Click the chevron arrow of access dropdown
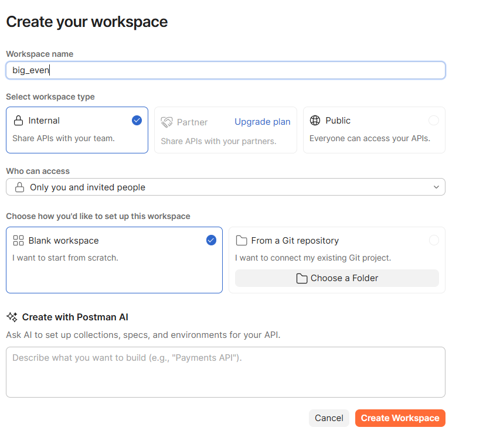The image size is (483, 448). (x=436, y=187)
